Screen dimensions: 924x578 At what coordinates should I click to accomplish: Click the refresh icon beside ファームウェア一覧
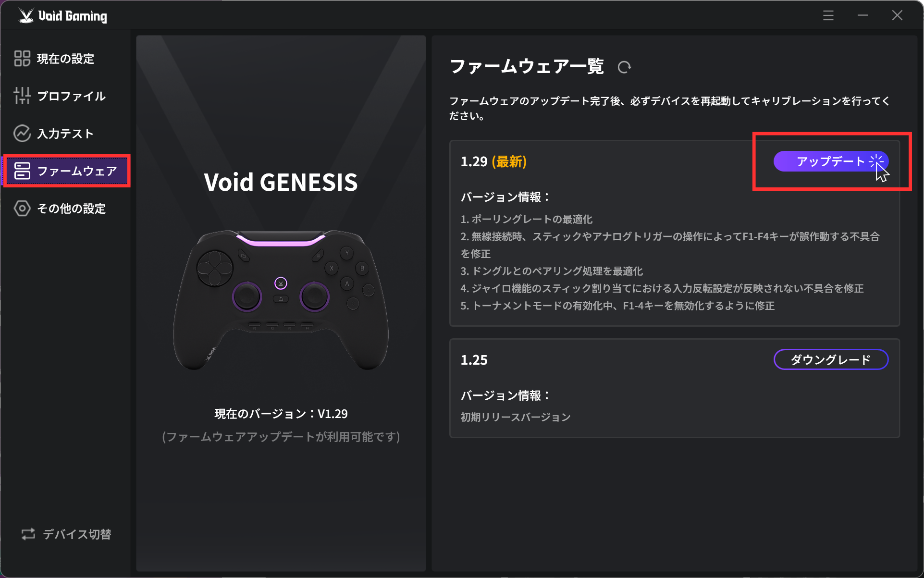[624, 67]
